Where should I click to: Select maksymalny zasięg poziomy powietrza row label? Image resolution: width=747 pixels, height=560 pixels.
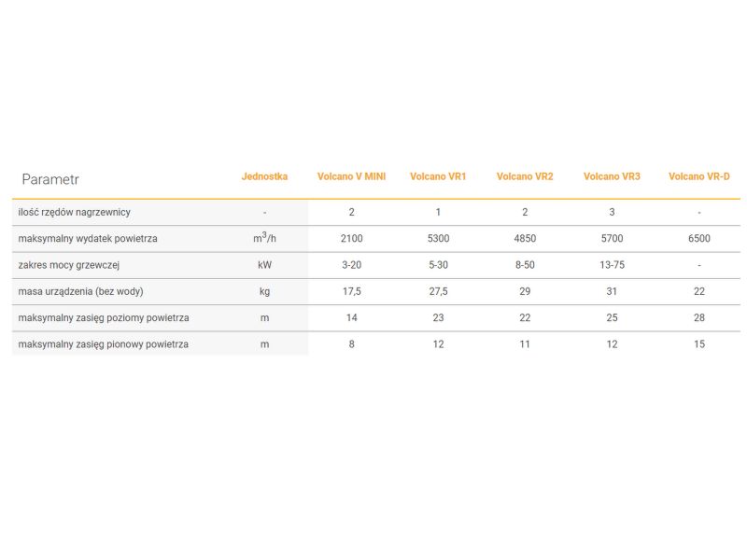(x=103, y=317)
